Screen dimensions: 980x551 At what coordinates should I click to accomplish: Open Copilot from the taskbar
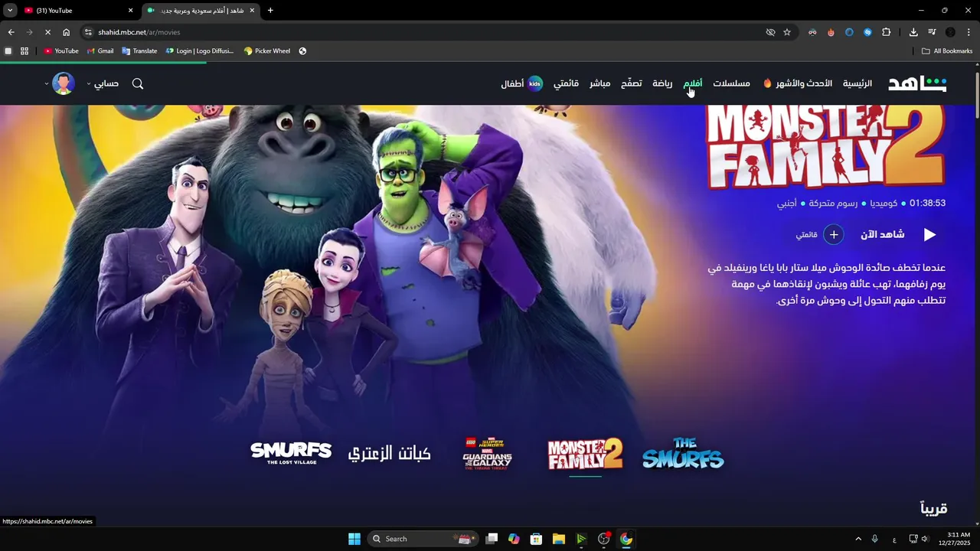[514, 539]
